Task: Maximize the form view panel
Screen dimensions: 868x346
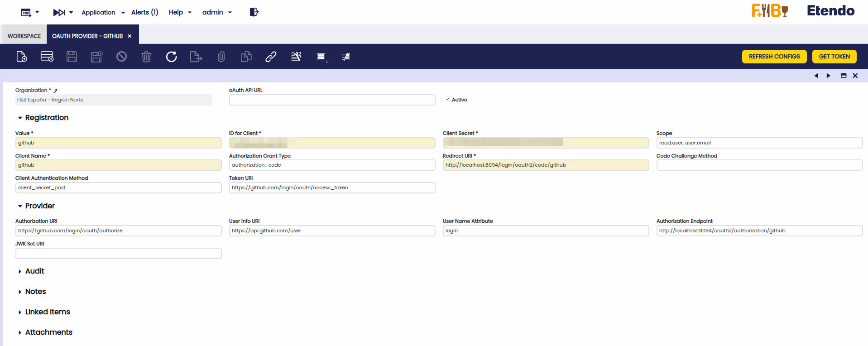Action: click(844, 76)
